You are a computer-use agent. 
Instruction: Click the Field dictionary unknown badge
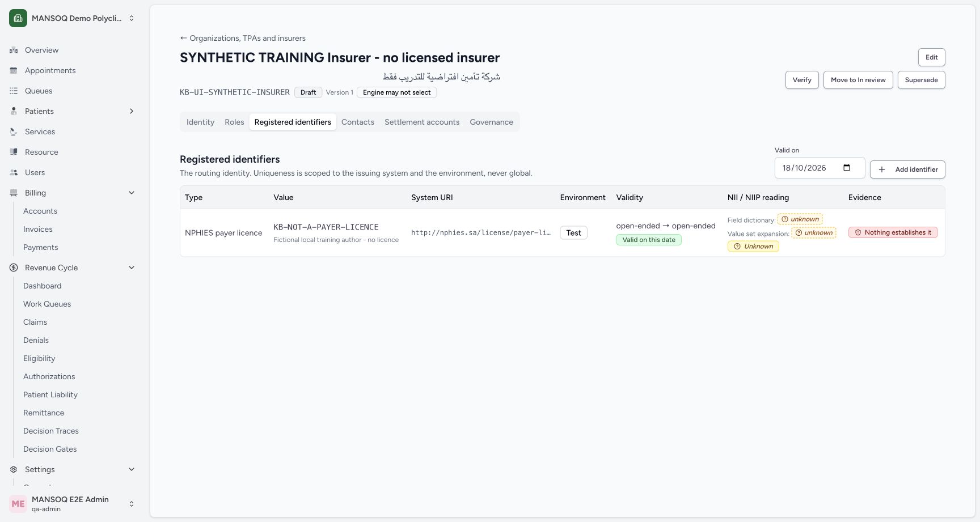coord(800,219)
